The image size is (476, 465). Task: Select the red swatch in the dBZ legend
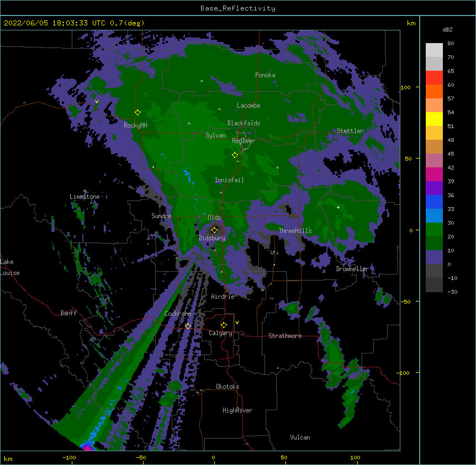[x=434, y=77]
